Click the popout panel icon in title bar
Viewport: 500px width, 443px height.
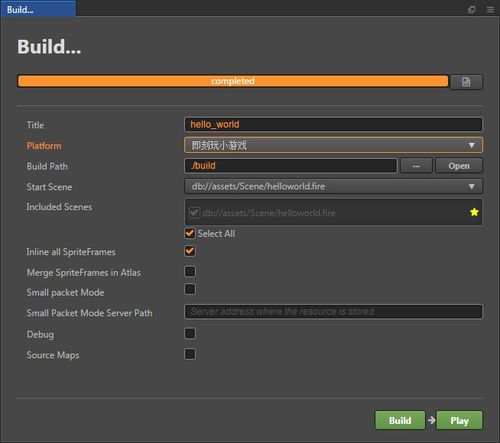pos(472,10)
